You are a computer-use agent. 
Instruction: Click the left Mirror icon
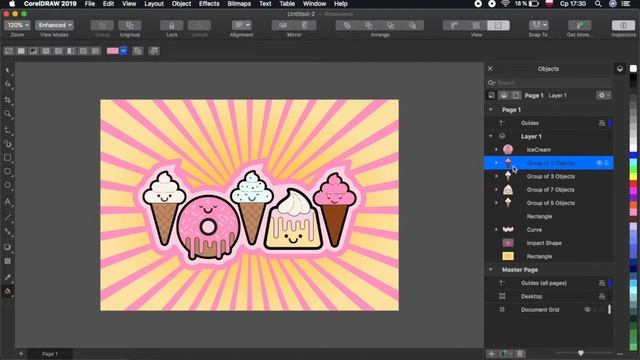tap(283, 25)
